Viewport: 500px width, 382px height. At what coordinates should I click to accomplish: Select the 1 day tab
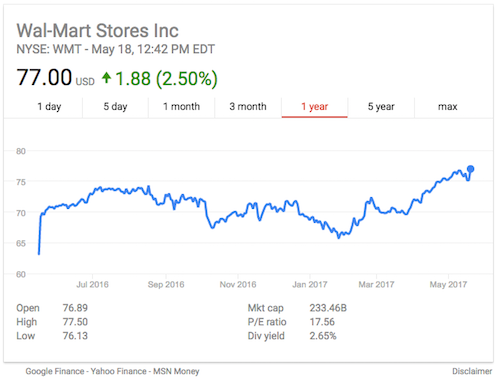coord(49,107)
